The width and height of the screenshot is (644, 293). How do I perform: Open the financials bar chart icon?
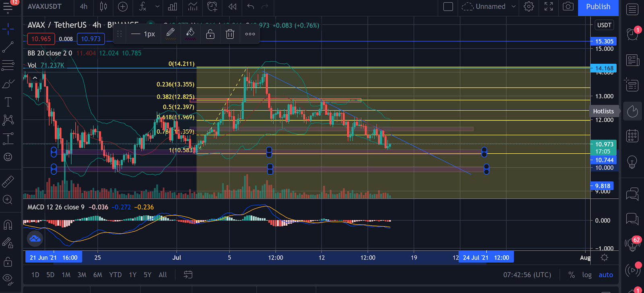(173, 6)
